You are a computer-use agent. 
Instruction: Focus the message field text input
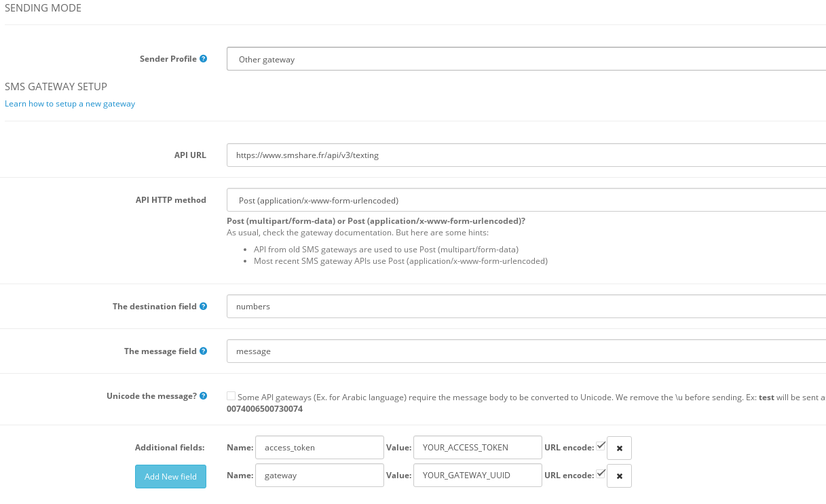(x=526, y=351)
